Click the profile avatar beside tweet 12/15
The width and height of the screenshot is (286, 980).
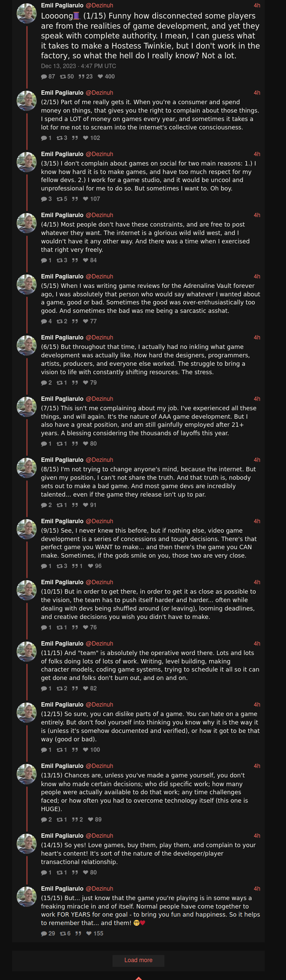click(27, 713)
